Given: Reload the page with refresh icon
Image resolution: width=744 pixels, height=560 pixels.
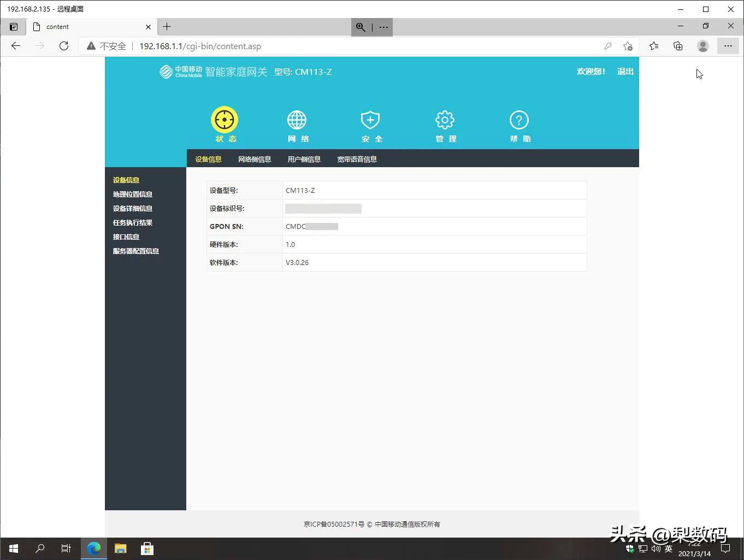Looking at the screenshot, I should pyautogui.click(x=63, y=46).
